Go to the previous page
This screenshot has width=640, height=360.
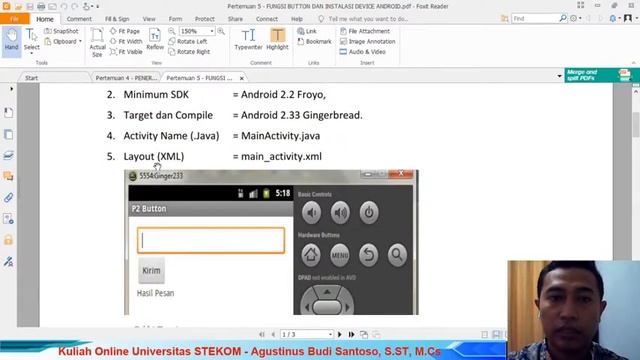(273, 334)
